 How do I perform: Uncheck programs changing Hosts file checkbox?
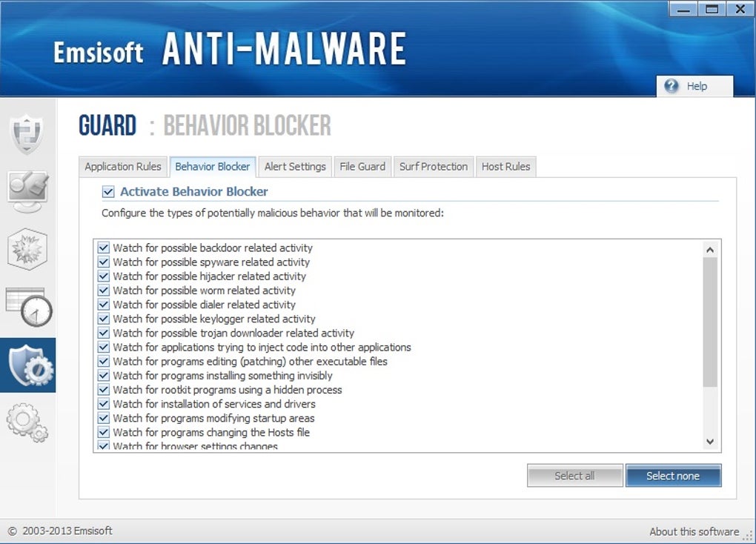click(x=104, y=432)
